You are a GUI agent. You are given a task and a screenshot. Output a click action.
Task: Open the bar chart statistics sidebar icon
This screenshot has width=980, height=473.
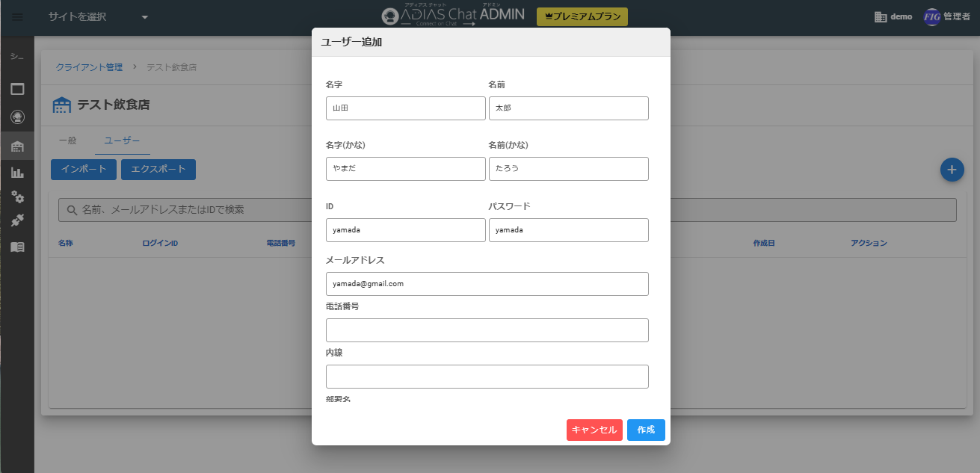[17, 173]
